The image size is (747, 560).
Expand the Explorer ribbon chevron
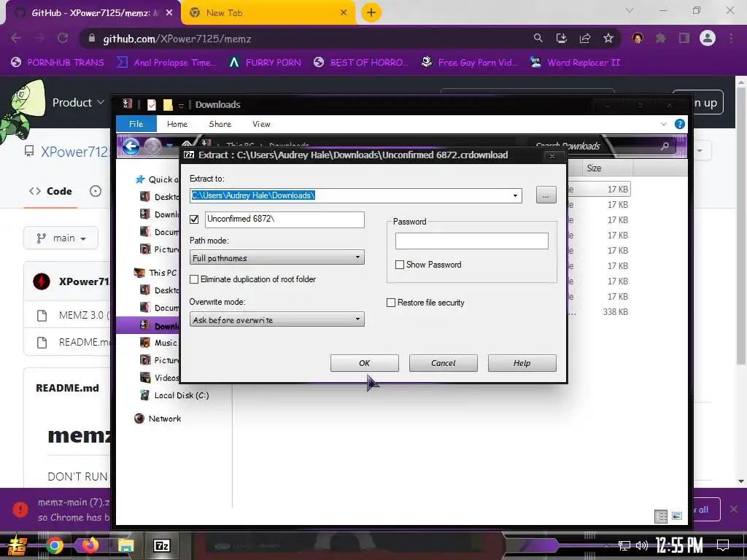tap(664, 124)
